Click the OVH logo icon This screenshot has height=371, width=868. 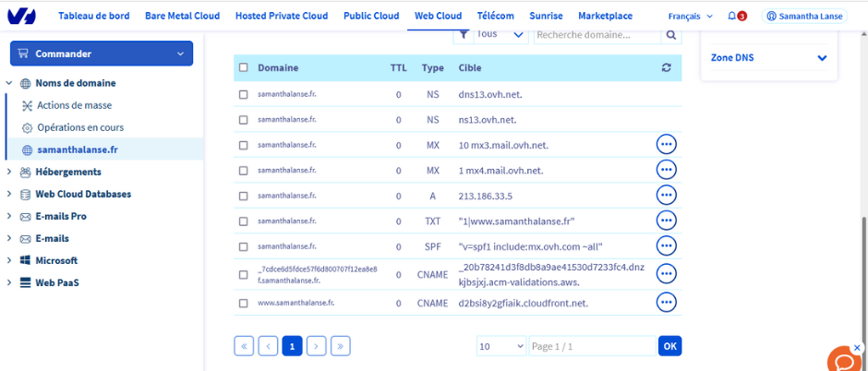(x=21, y=16)
